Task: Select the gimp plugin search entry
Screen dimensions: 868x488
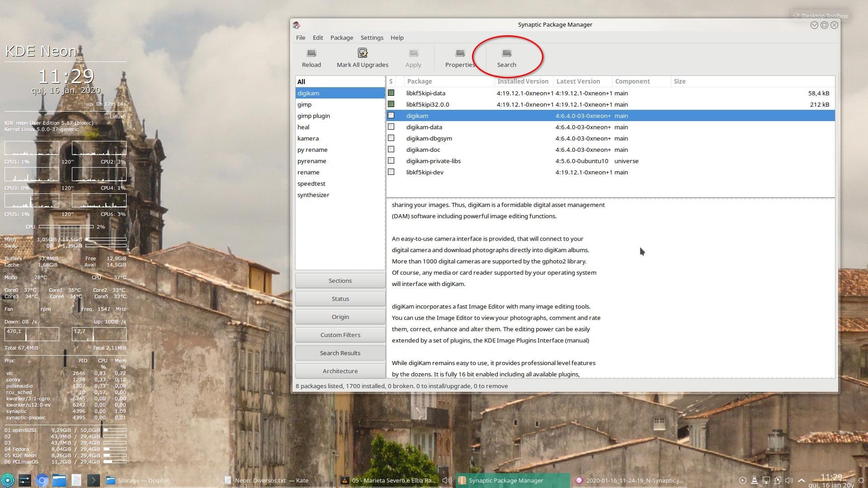Action: [x=340, y=116]
